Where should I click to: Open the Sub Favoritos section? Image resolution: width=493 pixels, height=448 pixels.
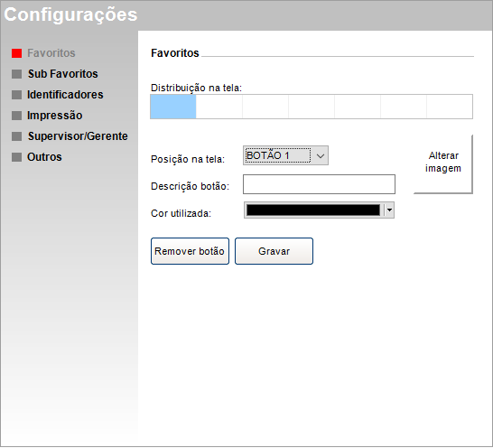point(63,74)
